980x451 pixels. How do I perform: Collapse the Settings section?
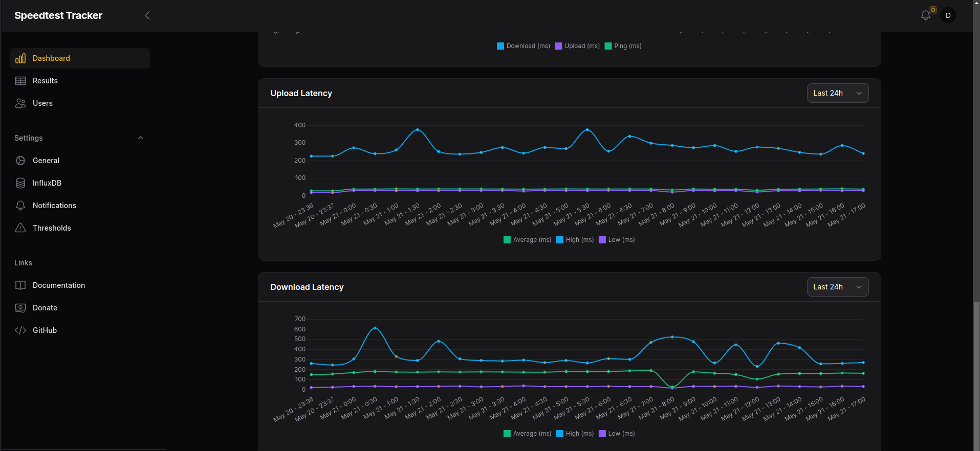pyautogui.click(x=141, y=138)
